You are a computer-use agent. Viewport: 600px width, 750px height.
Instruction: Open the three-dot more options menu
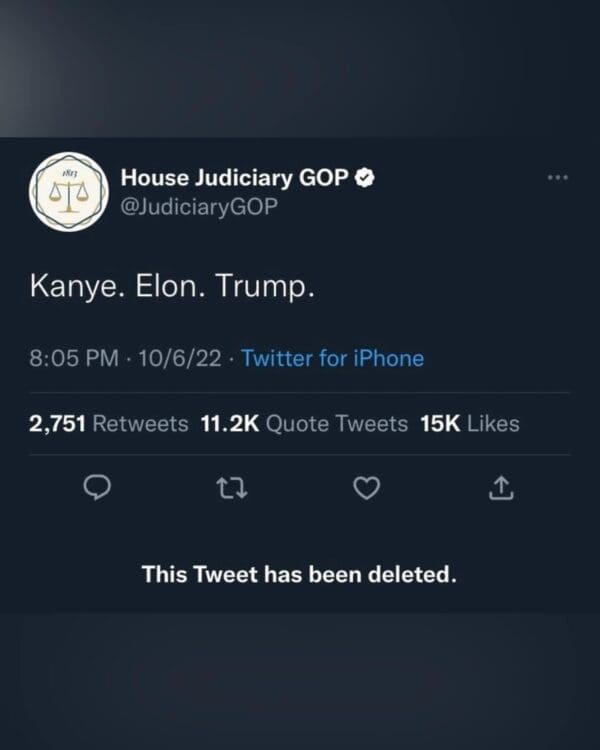pos(557,178)
